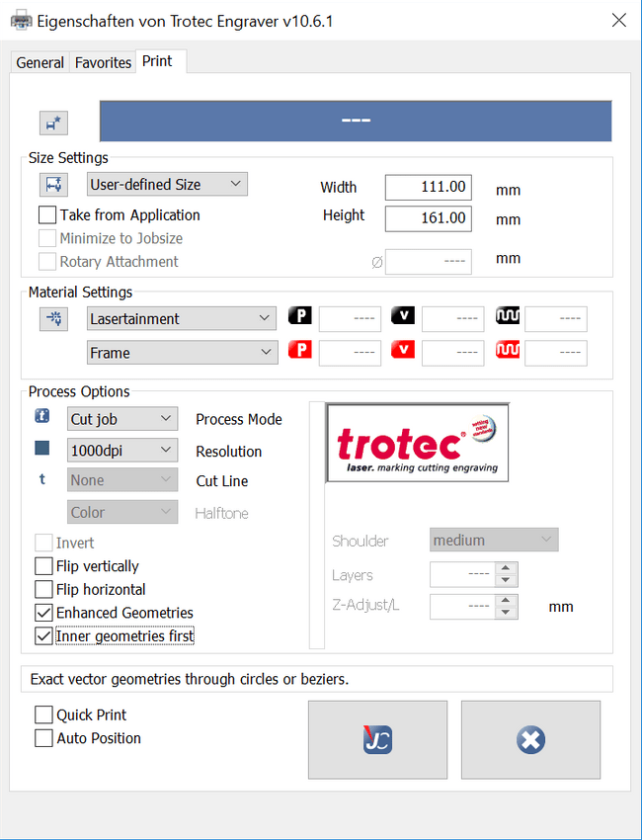The image size is (642, 840).
Task: Click the blue preset name bar
Action: [x=356, y=121]
